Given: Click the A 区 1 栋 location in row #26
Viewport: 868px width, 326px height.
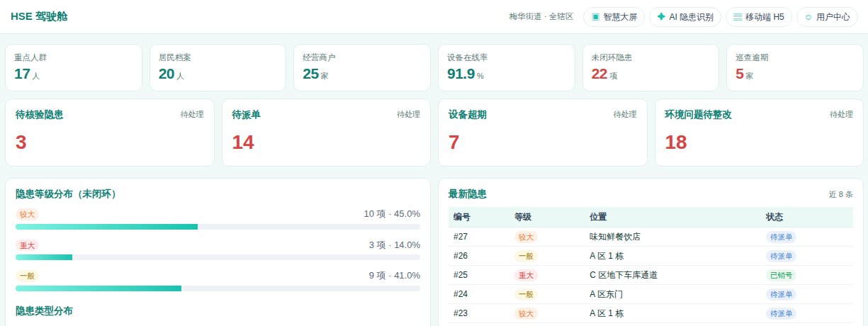Looking at the screenshot, I should (607, 256).
